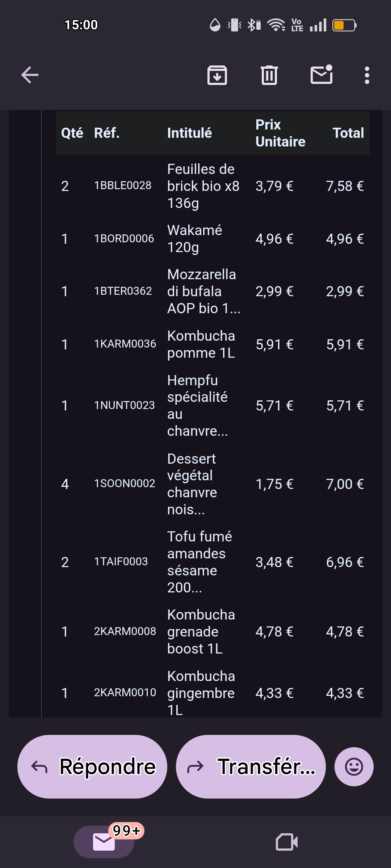Image resolution: width=391 pixels, height=868 pixels.
Task: Switch to the Mail tab with 99+ badge
Action: (x=104, y=842)
